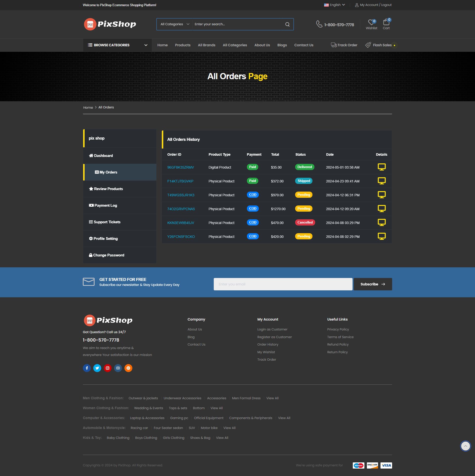This screenshot has height=476, width=475.
Task: Go to Products nav item
Action: [183, 45]
